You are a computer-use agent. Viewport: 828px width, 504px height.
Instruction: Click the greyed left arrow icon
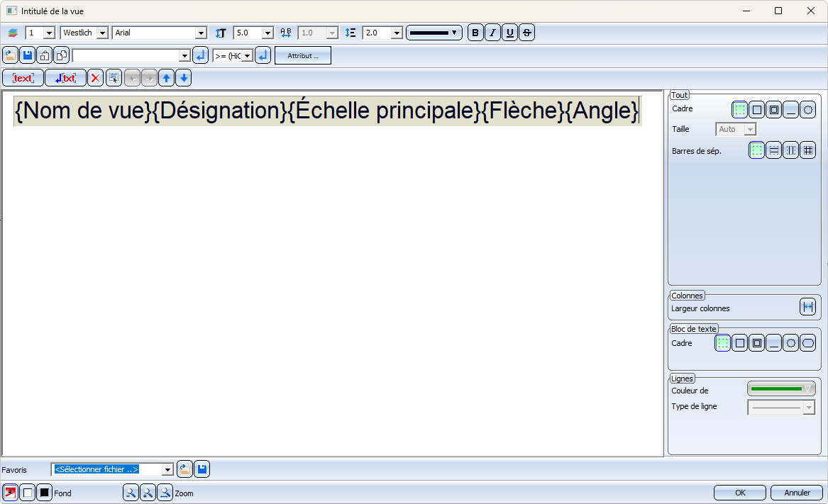pyautogui.click(x=132, y=78)
